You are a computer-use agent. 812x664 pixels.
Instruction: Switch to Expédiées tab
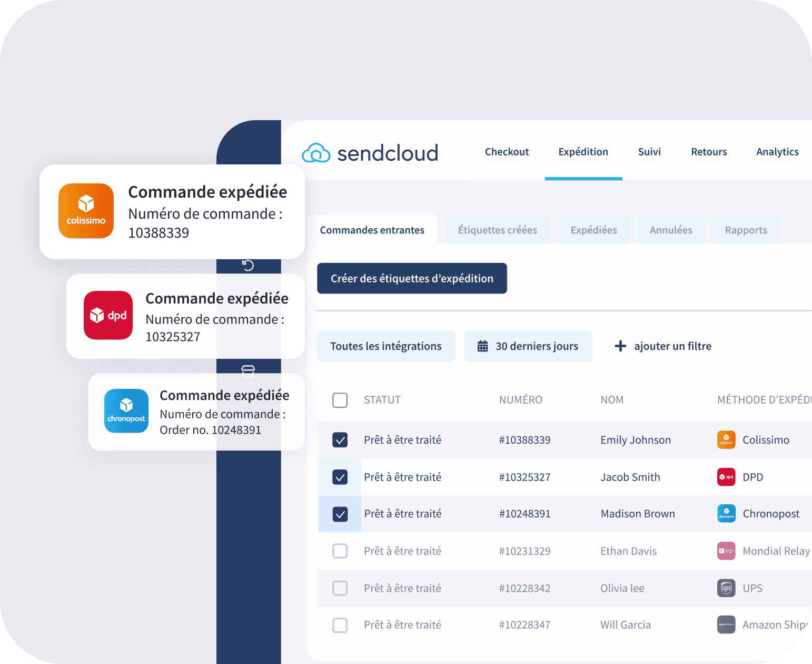pos(594,230)
